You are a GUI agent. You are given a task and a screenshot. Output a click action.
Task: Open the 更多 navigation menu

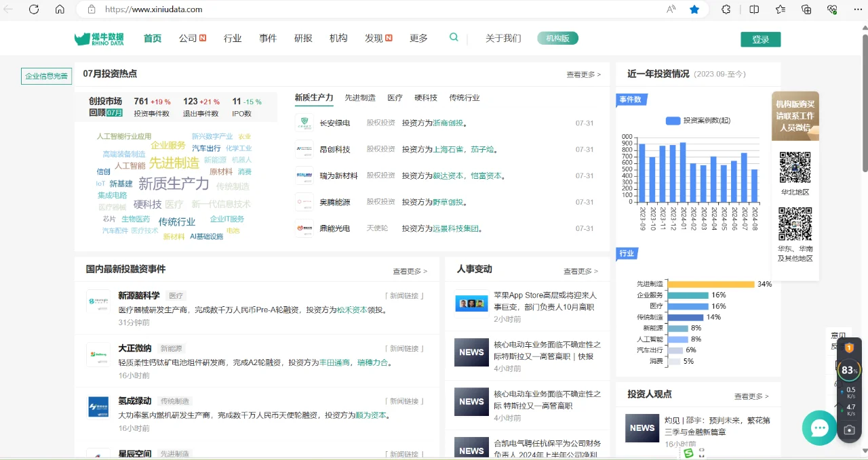(418, 39)
